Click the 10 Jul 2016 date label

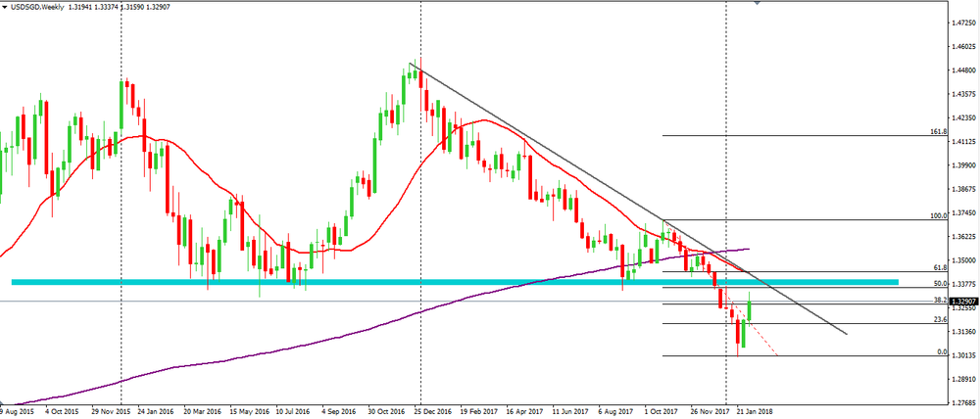(x=293, y=412)
